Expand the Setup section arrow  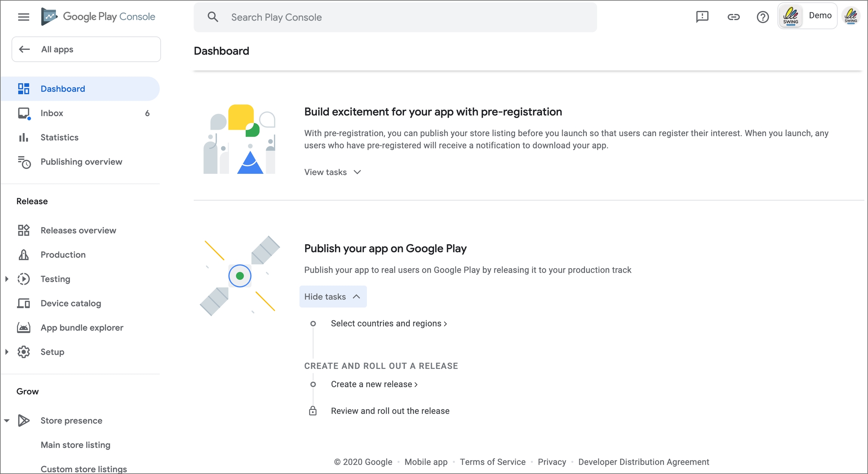tap(7, 352)
